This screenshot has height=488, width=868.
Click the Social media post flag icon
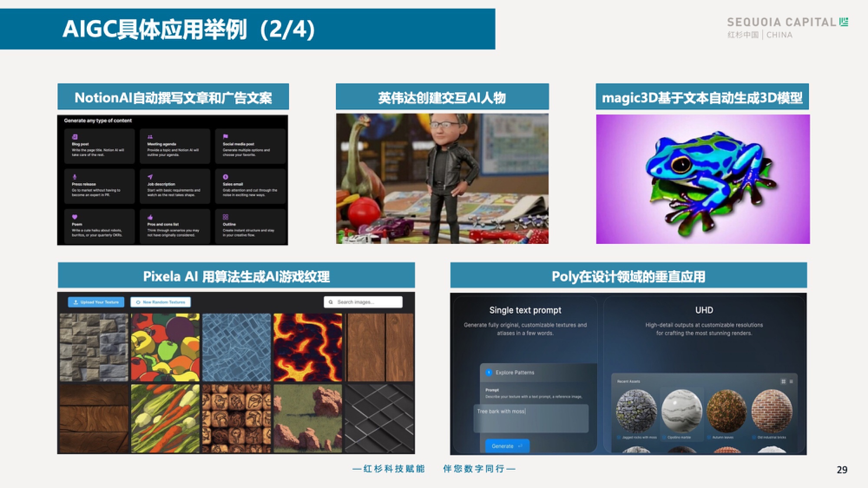[x=225, y=137]
